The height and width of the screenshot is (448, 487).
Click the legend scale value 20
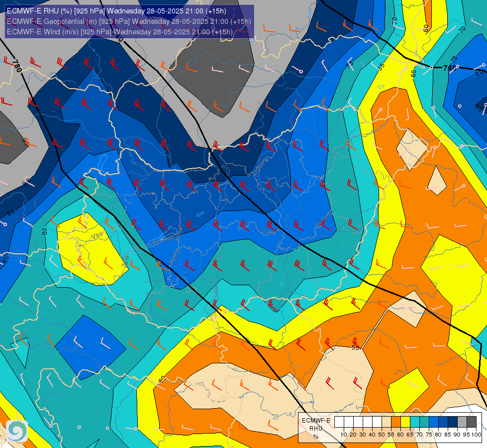[353, 435]
